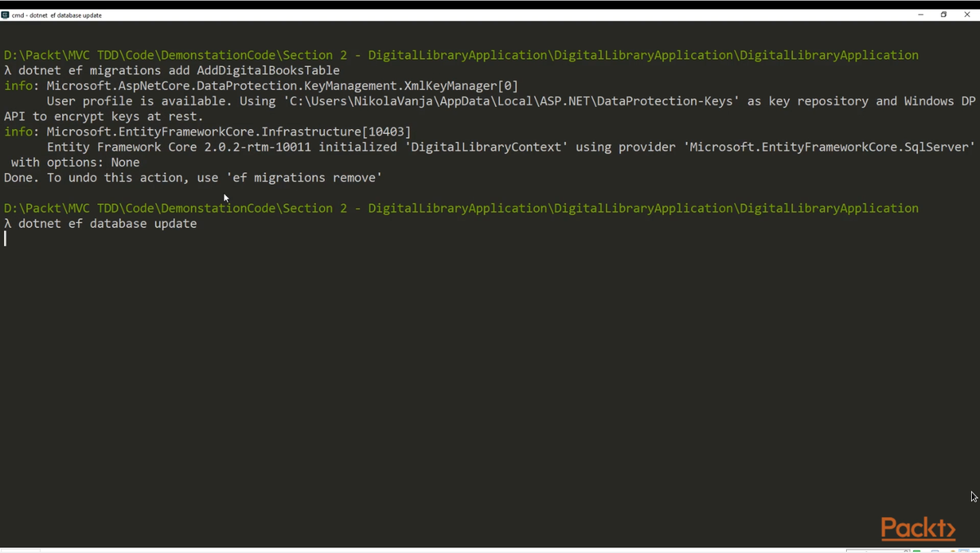This screenshot has width=980, height=553.
Task: Click the 'DigitalLibraryContext' text in output
Action: point(482,147)
